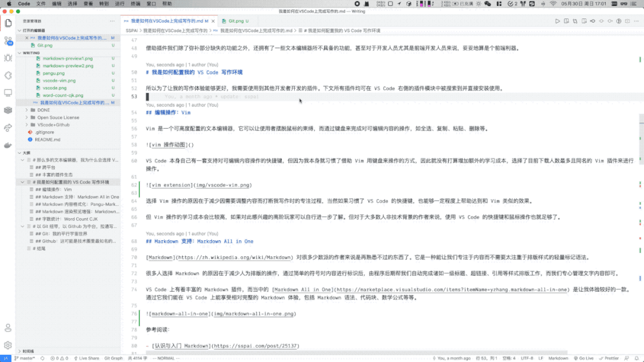The width and height of the screenshot is (644, 362).
Task: Open the 终端 menu
Action: (135, 4)
